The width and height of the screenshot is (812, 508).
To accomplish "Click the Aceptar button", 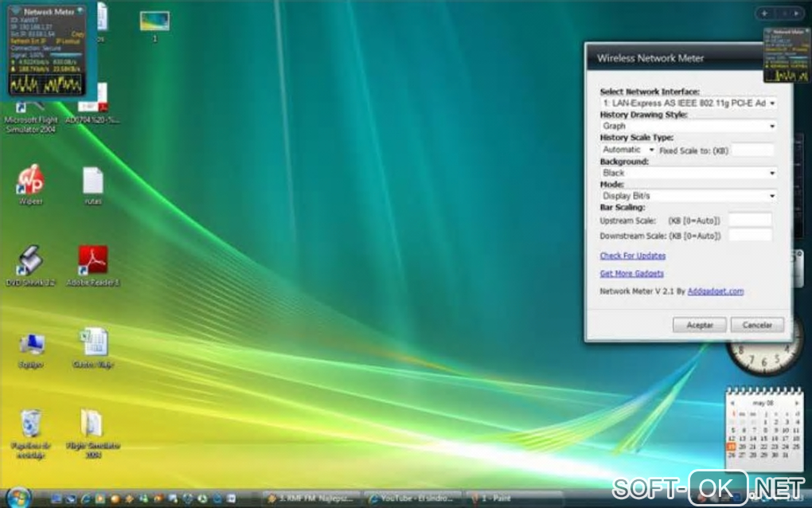I will point(700,325).
